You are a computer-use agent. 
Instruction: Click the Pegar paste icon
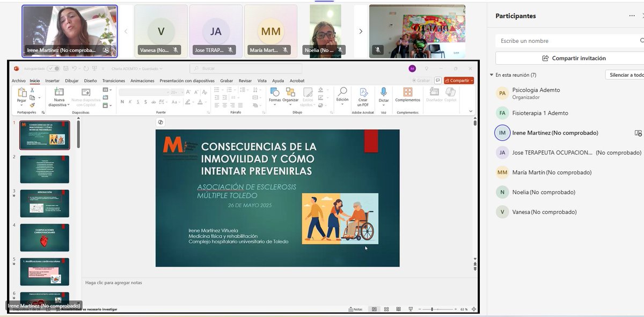coord(22,93)
